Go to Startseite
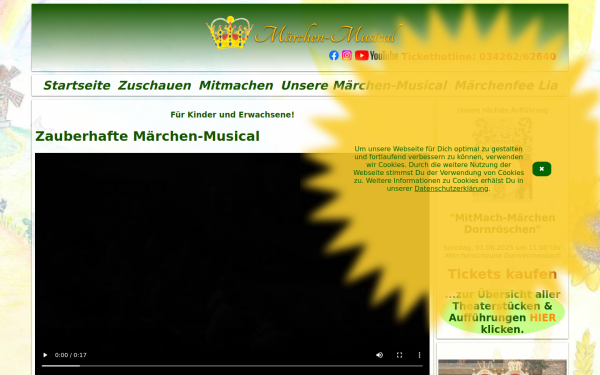The image size is (600, 375). click(77, 85)
